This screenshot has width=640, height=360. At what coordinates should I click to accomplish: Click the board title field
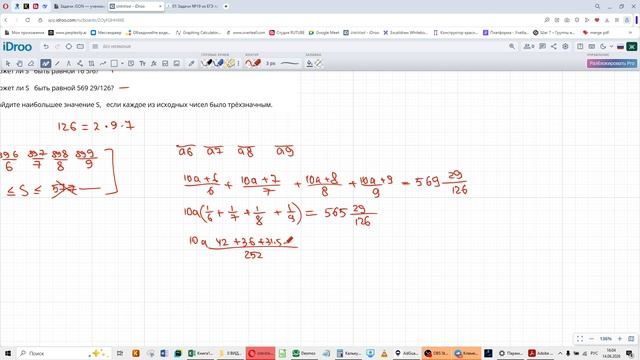(x=117, y=47)
